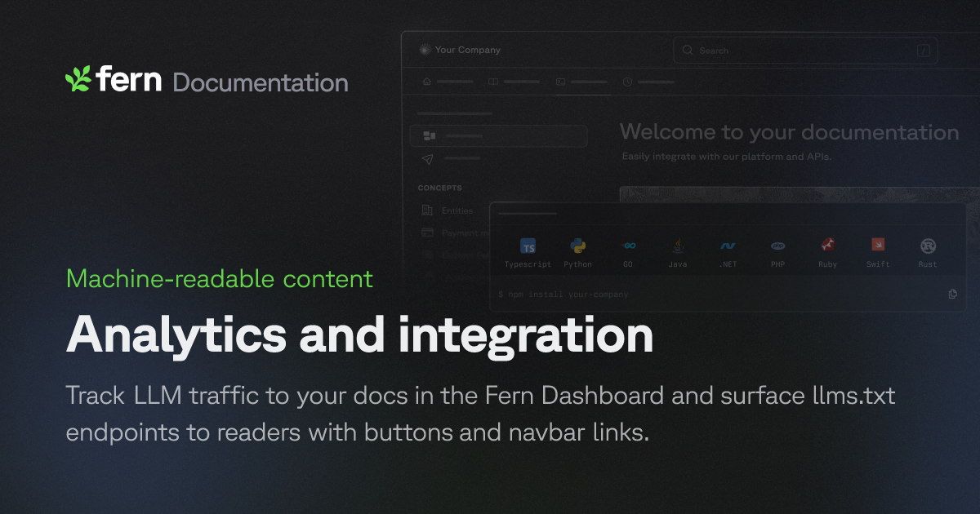The height and width of the screenshot is (514, 980).
Task: Open the home icon tab
Action: pos(448,82)
